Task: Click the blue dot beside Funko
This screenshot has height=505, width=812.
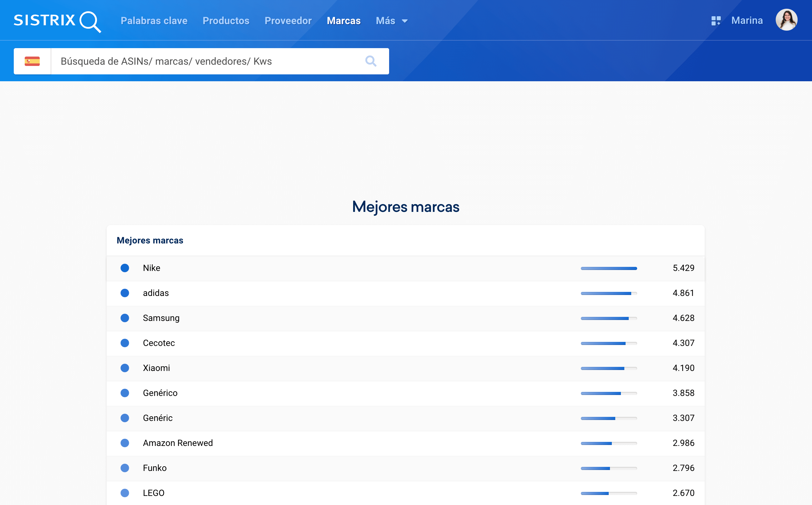Action: 125,468
